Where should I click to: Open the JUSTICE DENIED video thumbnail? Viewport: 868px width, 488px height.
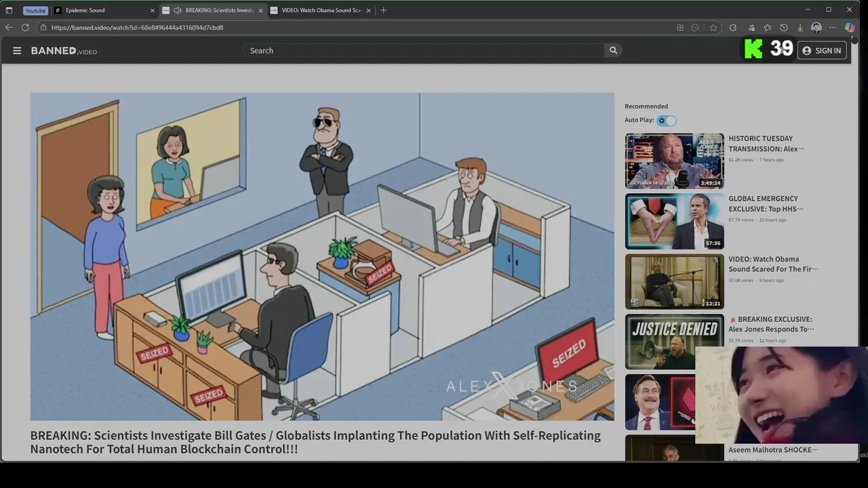674,342
